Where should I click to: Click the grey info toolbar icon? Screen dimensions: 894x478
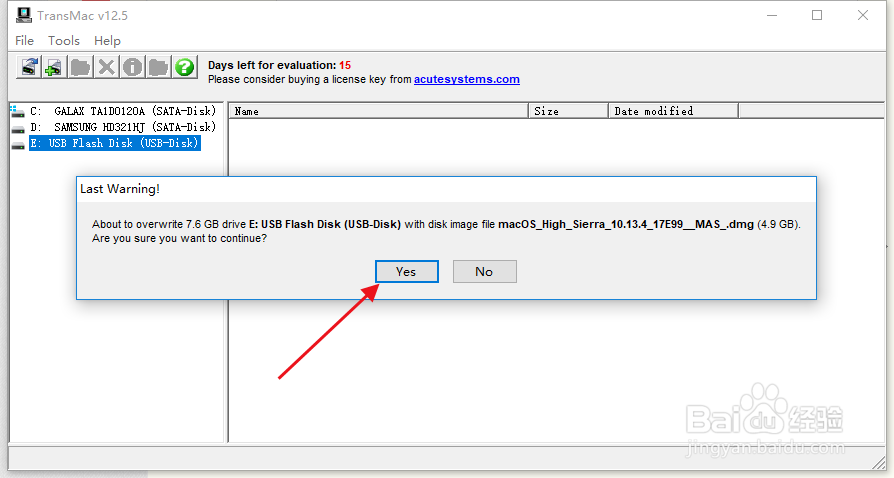(x=132, y=67)
